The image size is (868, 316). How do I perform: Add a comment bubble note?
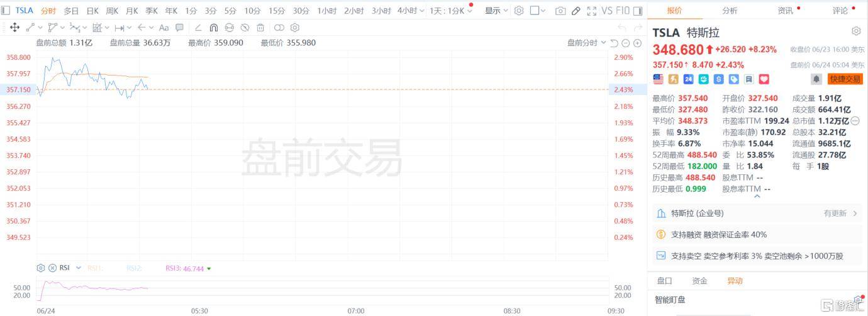pyautogui.click(x=180, y=27)
